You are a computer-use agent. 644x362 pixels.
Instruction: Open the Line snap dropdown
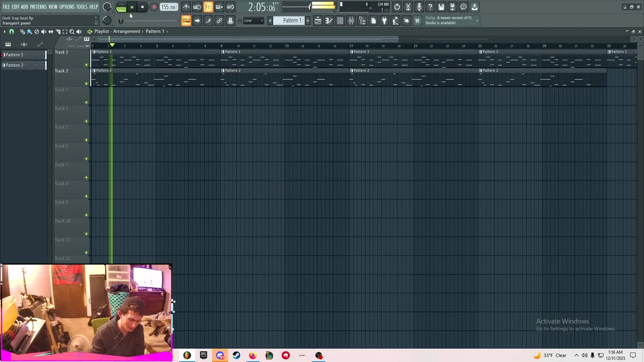pos(254,21)
